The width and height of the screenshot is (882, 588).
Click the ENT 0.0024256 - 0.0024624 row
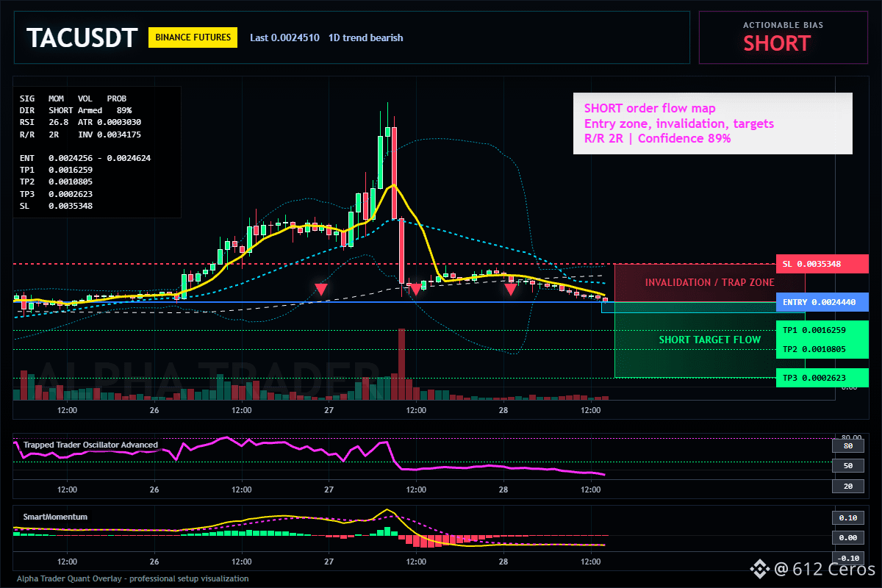pos(85,157)
